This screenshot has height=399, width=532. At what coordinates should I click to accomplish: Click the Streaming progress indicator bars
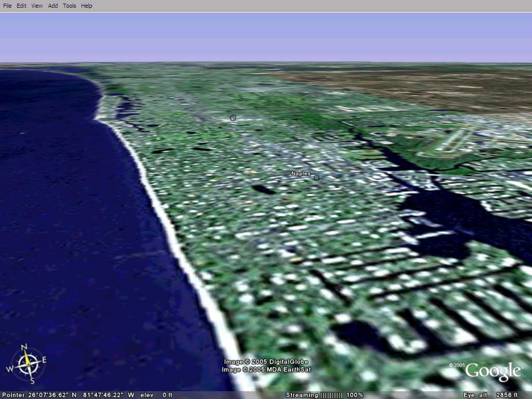tap(331, 395)
